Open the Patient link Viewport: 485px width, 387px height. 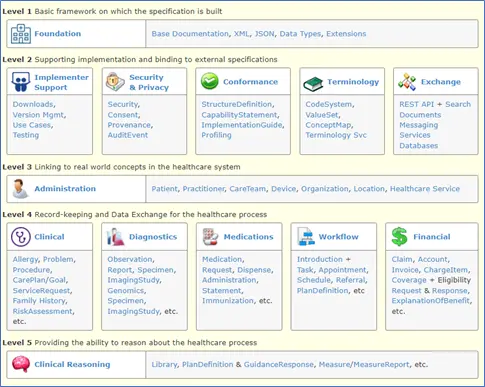[x=164, y=189]
